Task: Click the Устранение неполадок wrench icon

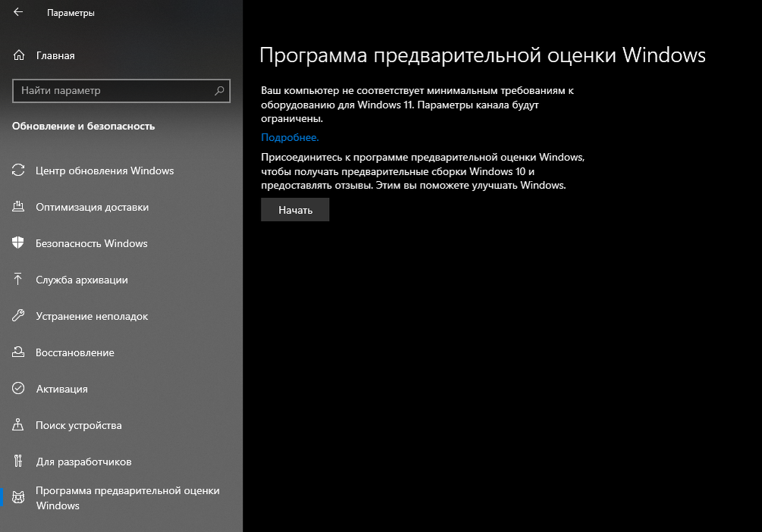Action: [18, 316]
